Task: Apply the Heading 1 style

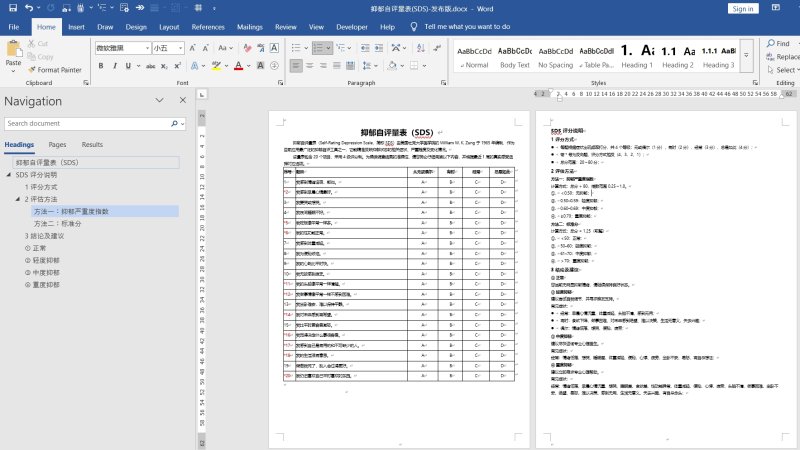Action: (x=637, y=57)
